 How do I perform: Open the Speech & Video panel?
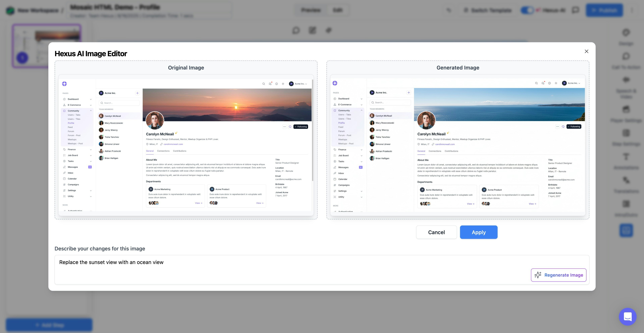coord(626,87)
